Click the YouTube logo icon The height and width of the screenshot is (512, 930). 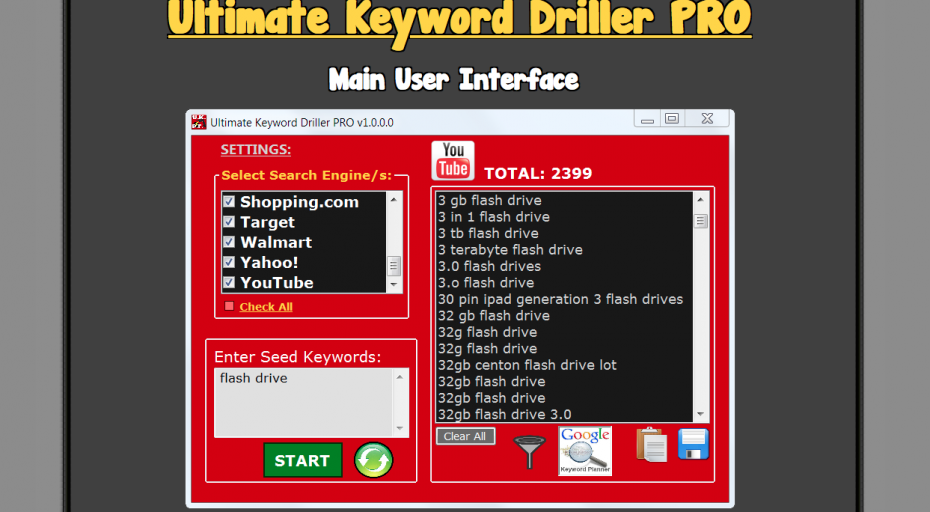453,161
